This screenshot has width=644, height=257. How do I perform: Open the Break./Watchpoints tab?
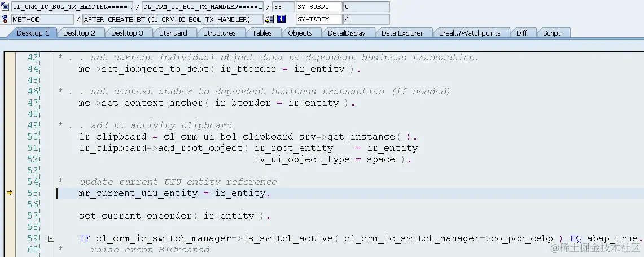point(470,33)
